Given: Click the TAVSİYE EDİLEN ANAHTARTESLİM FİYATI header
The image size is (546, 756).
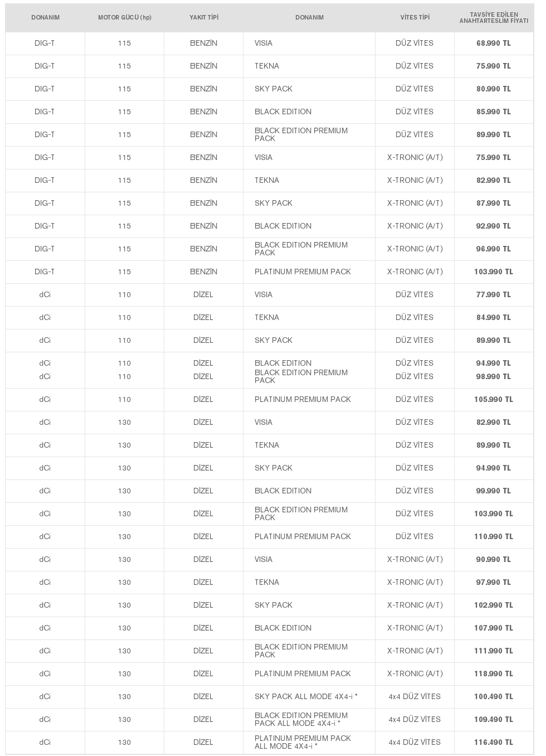Looking at the screenshot, I should point(493,17).
